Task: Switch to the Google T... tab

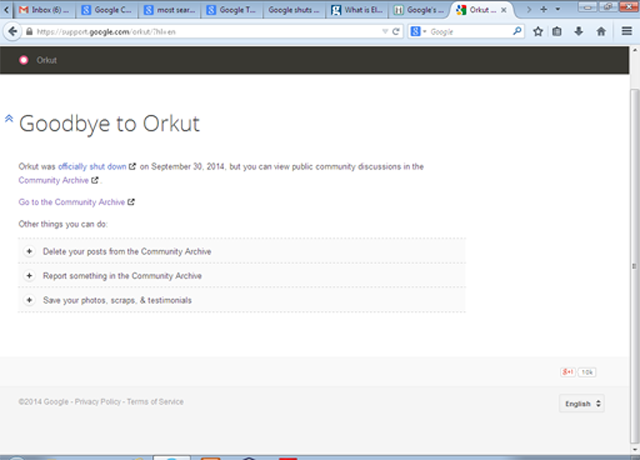Action: tap(232, 10)
